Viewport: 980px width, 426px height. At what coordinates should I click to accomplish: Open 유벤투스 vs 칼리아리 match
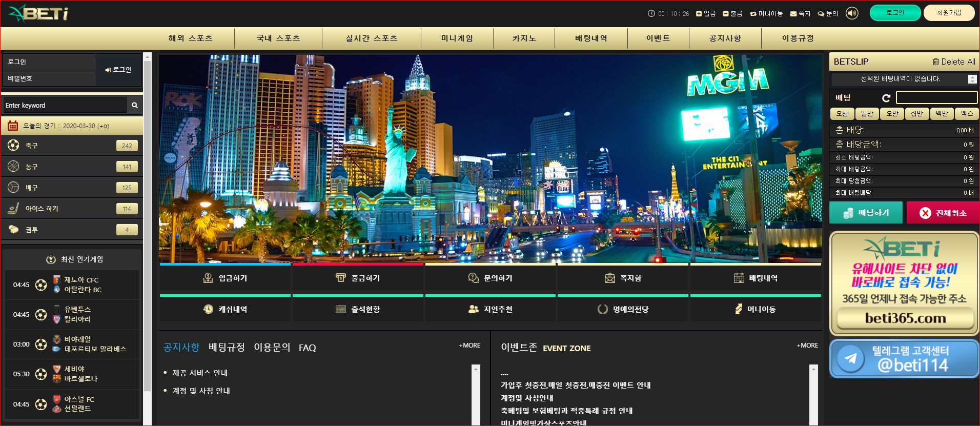pos(72,315)
